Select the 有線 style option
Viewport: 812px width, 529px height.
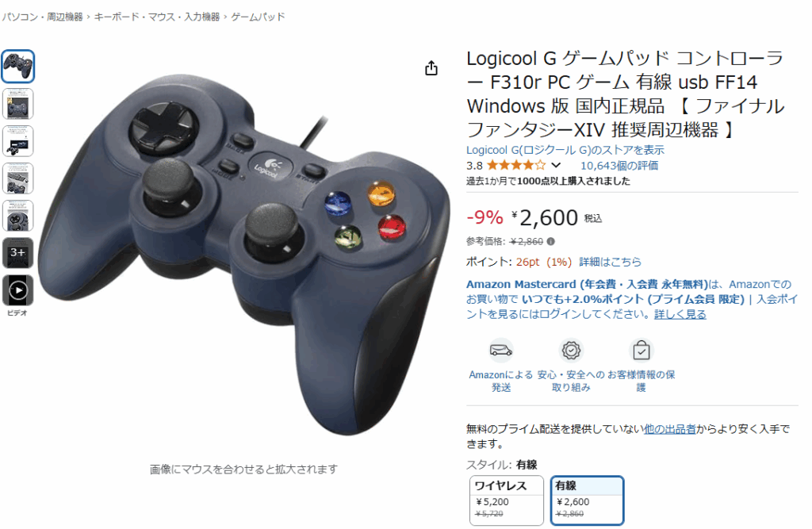pyautogui.click(x=588, y=500)
